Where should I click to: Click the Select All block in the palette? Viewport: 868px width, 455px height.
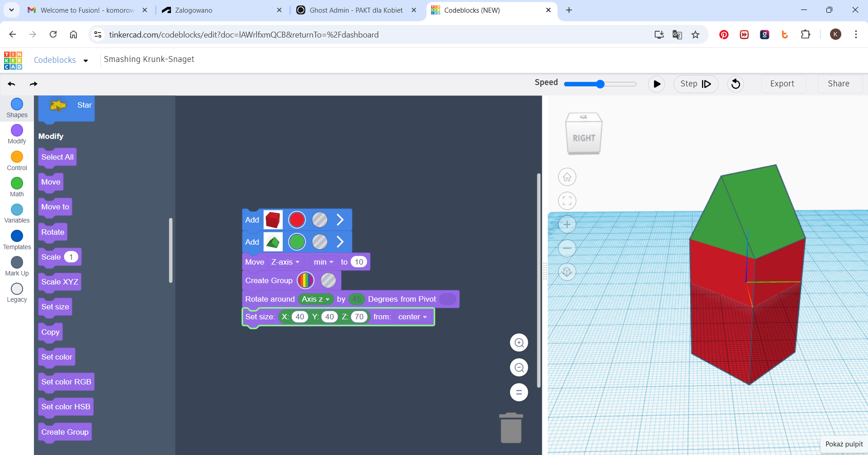tap(57, 157)
